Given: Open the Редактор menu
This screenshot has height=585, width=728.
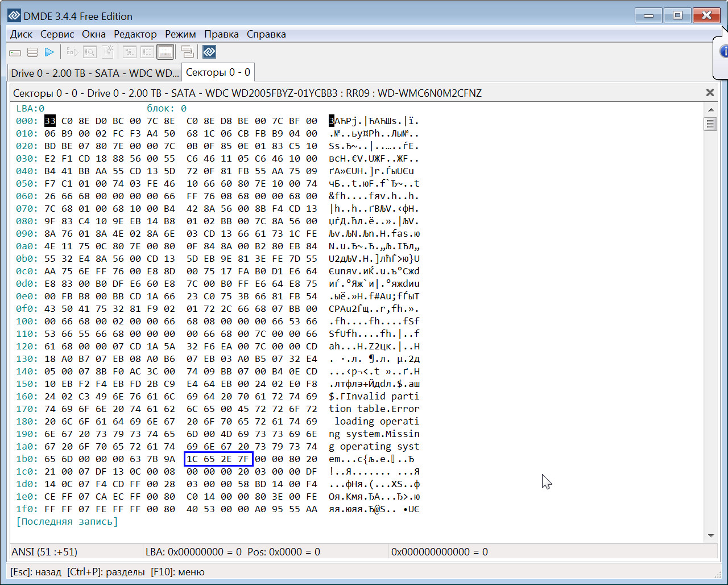Looking at the screenshot, I should [135, 34].
